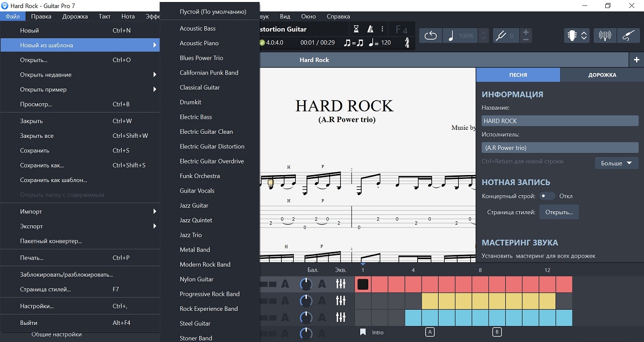Add a new file tab with plus
Viewport: 644px width, 342px height.
(x=636, y=60)
